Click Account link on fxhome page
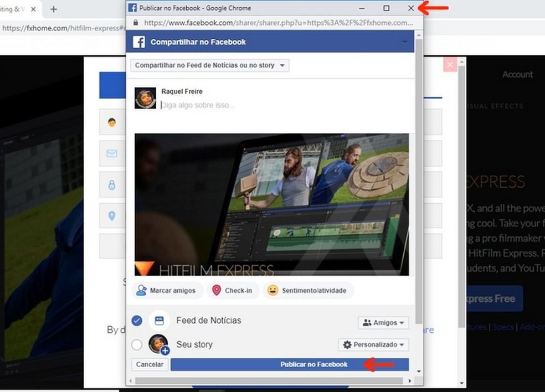This screenshot has height=392, width=545. (517, 74)
